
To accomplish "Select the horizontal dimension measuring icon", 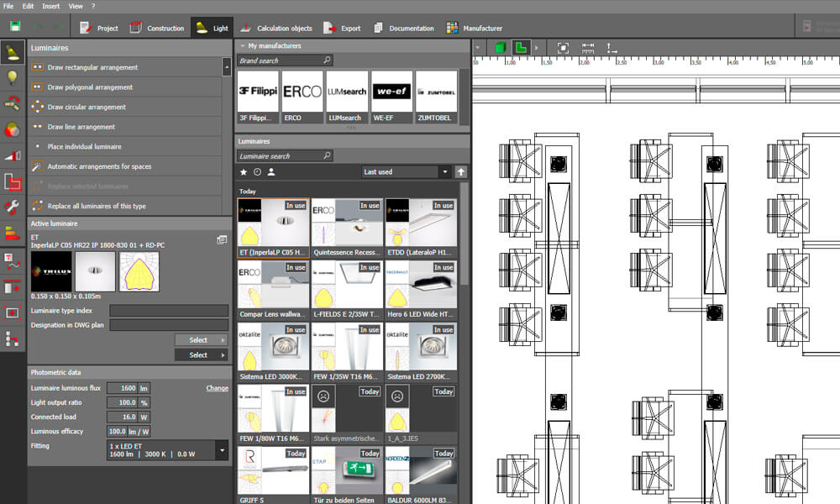I will click(x=588, y=48).
